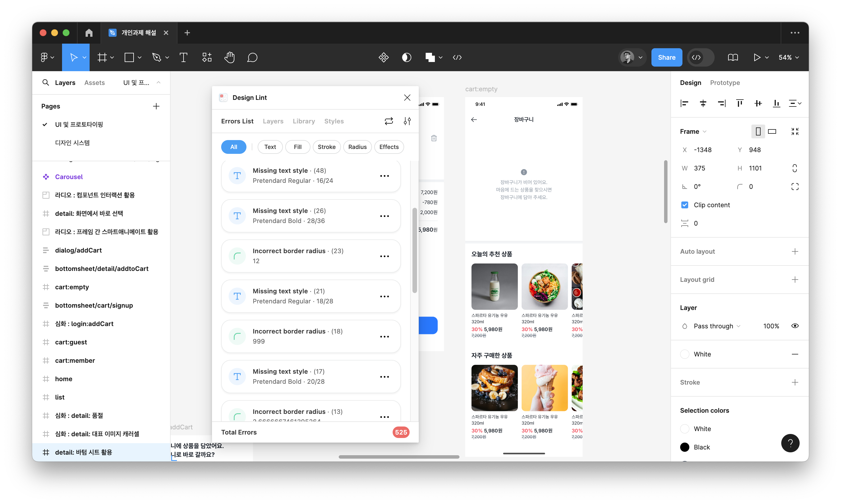Screen dimensions: 841x504
Task: Filter errors by Stroke
Action: click(x=327, y=147)
